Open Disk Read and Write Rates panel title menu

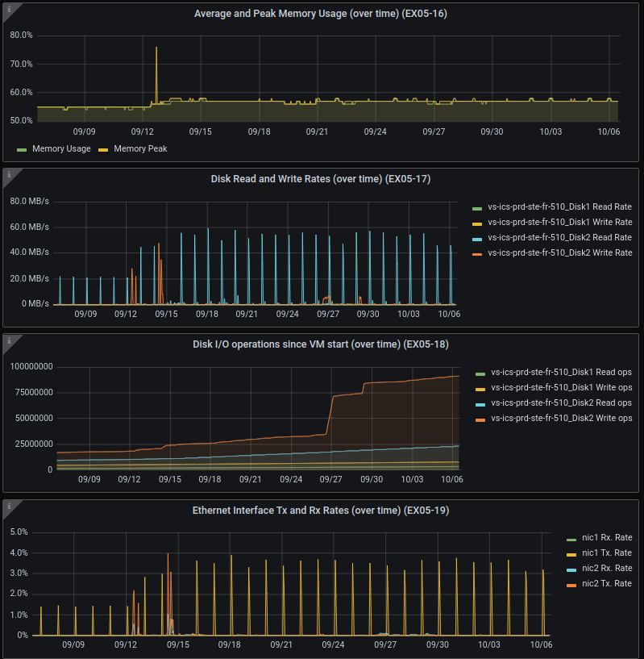pyautogui.click(x=321, y=179)
